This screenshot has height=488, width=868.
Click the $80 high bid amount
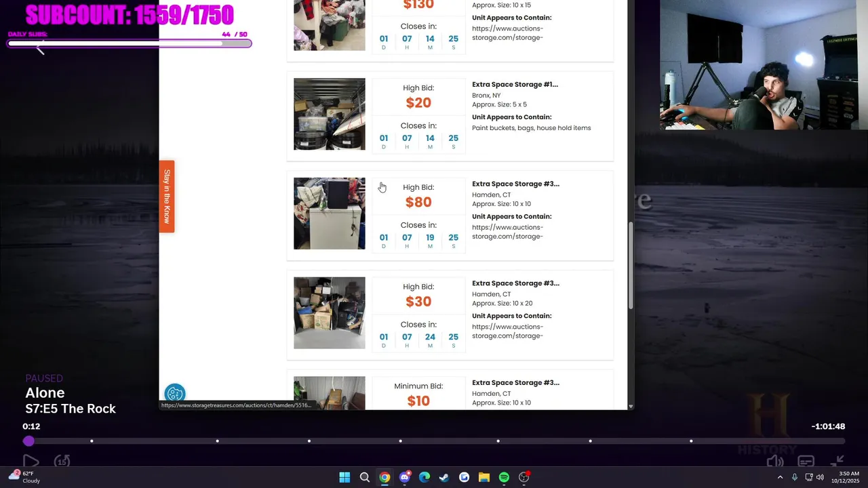pos(418,202)
